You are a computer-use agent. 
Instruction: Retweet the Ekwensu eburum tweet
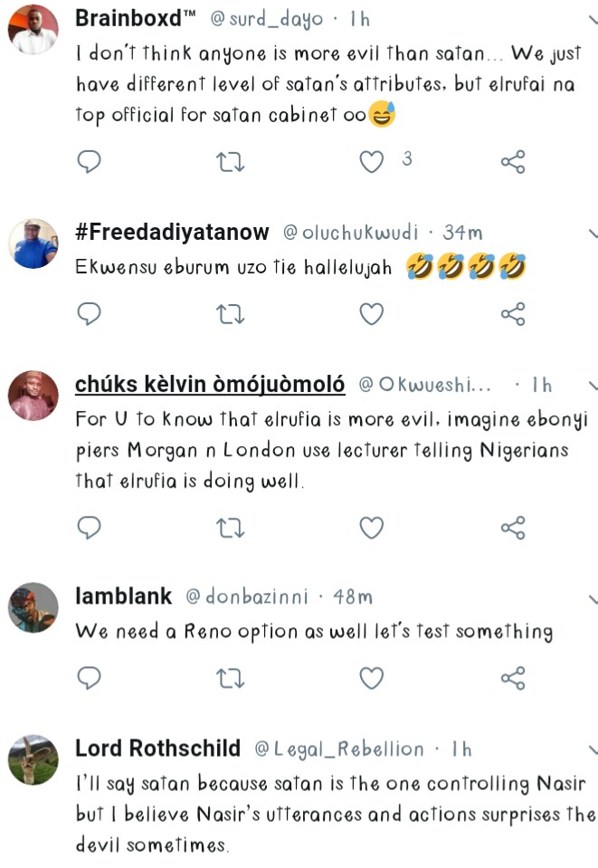click(228, 314)
